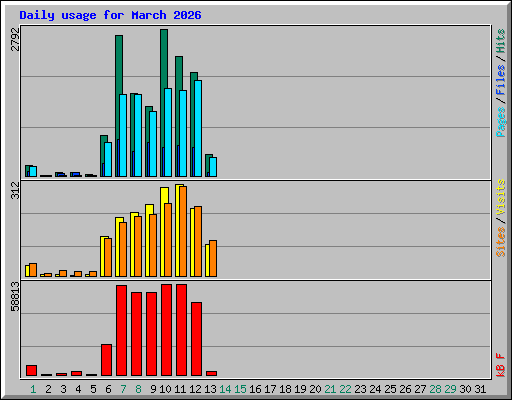Viewport: 512px width, 400px height.
Task: Click the red kilobytes bar for day 11
Action: tap(181, 330)
